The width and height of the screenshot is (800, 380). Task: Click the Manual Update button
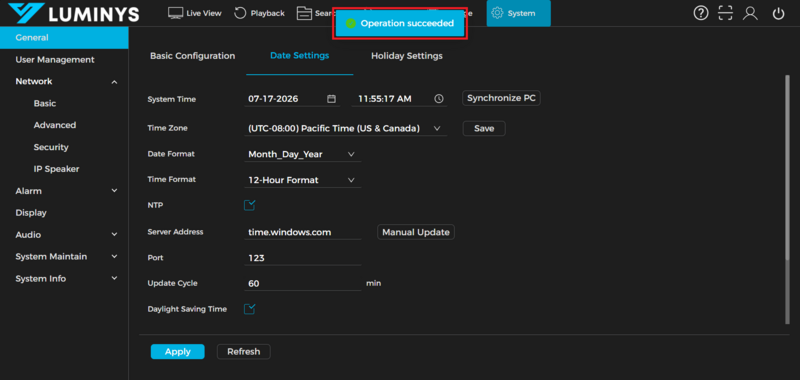click(x=416, y=232)
